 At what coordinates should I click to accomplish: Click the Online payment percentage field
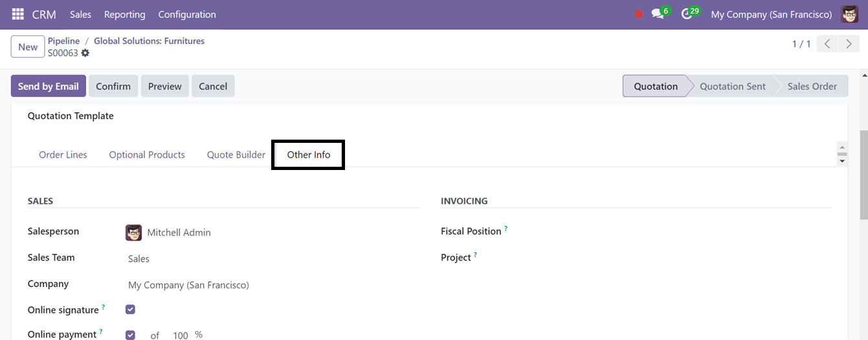pos(180,335)
